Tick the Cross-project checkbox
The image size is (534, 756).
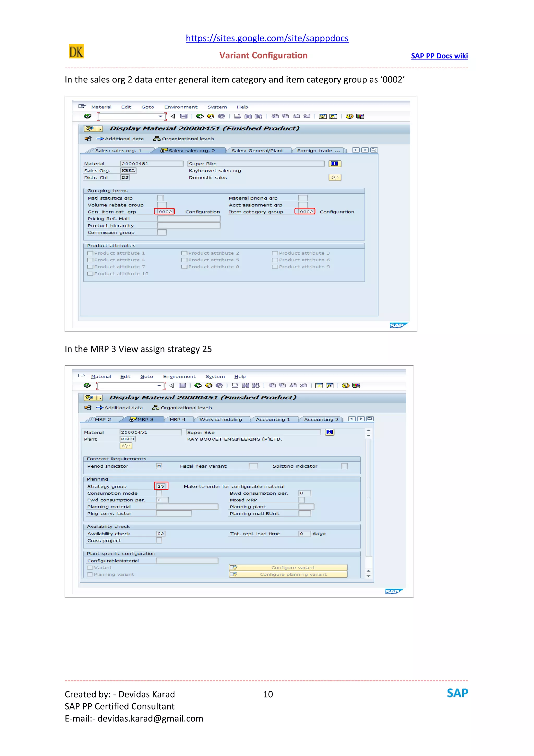click(159, 541)
